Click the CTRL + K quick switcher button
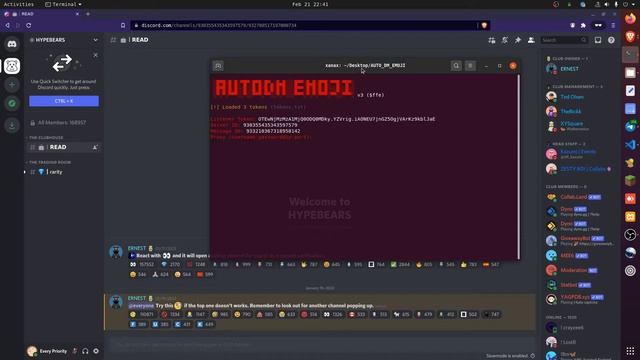 point(64,101)
